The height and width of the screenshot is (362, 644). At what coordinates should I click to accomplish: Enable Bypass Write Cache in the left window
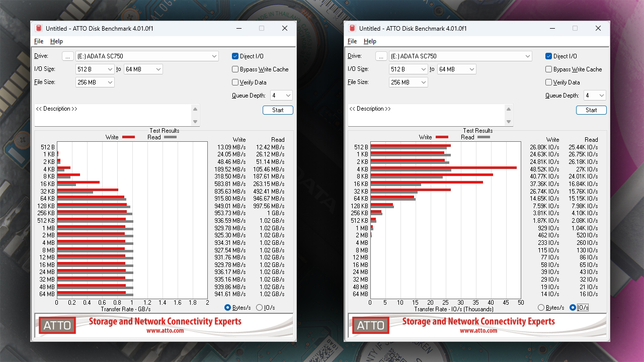click(235, 69)
